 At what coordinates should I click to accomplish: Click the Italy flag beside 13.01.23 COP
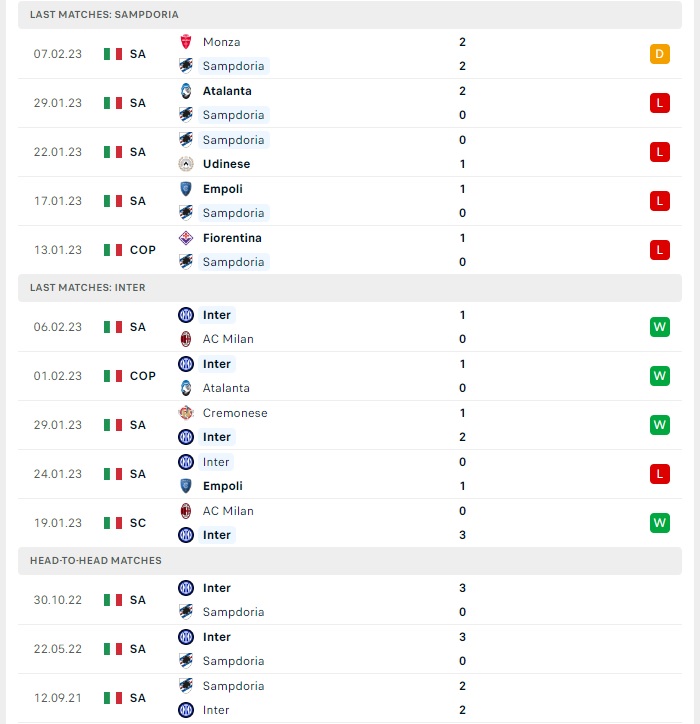coord(113,250)
